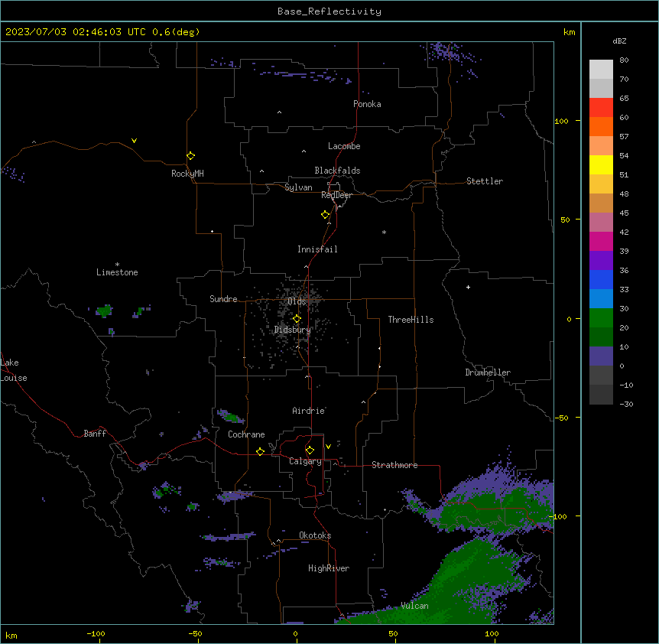Image resolution: width=659 pixels, height=644 pixels.
Task: Pick the dark orange swatch below 60 dBZ
Action: (601, 126)
